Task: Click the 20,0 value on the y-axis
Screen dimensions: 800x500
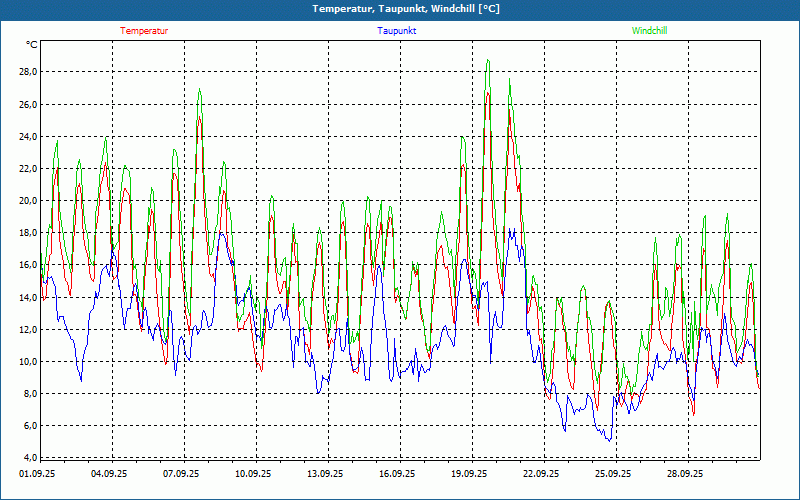Action: tap(28, 201)
